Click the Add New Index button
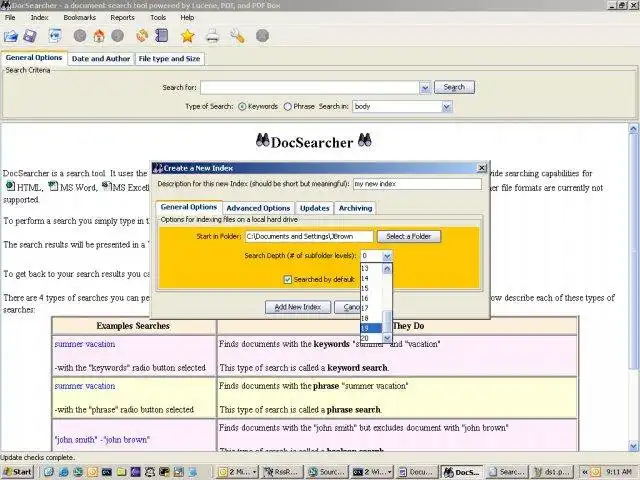This screenshot has height=480, width=640. tap(298, 307)
